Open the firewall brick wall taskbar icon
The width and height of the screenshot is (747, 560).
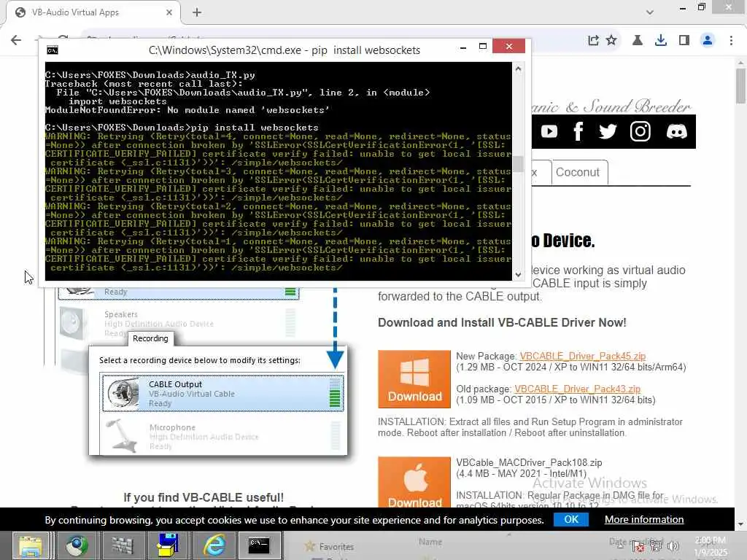pos(122,545)
